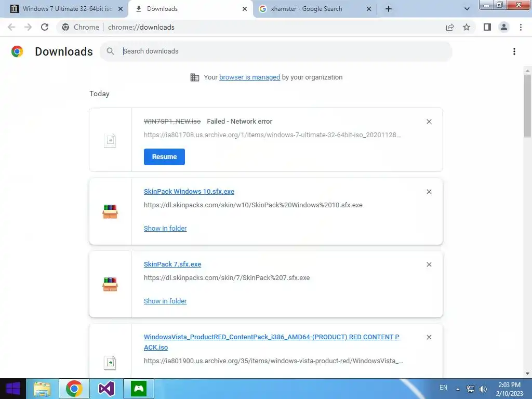This screenshot has width=532, height=399.
Task: Click the building icon beside managed notice
Action: click(195, 77)
